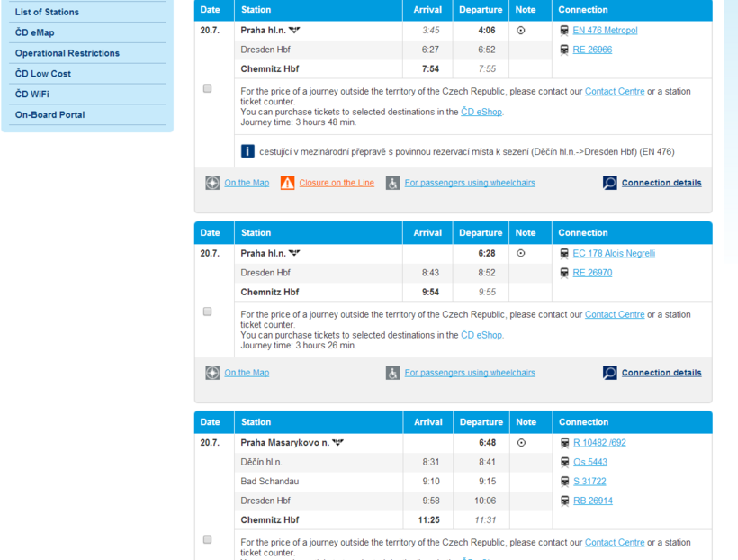Click the train icon beside Os 5443

pyautogui.click(x=565, y=463)
